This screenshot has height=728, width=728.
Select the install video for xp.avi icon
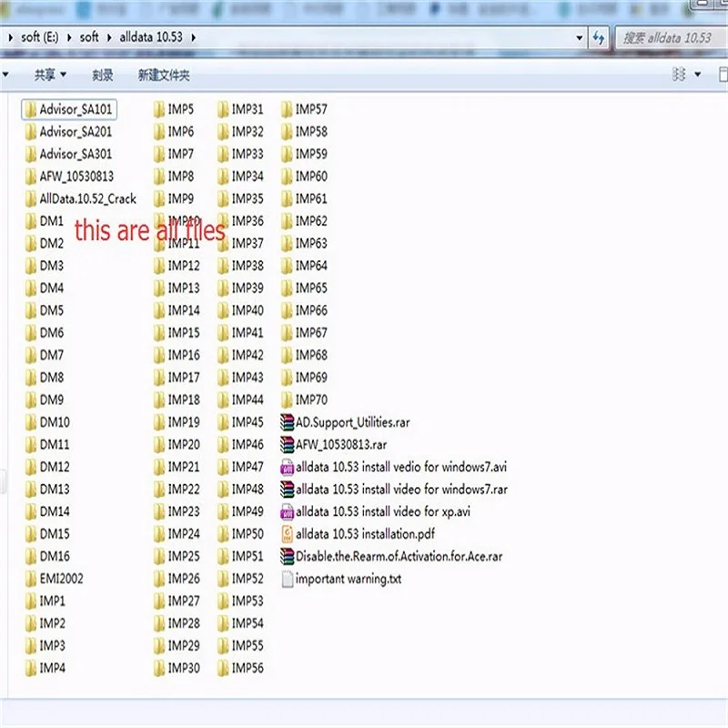288,511
